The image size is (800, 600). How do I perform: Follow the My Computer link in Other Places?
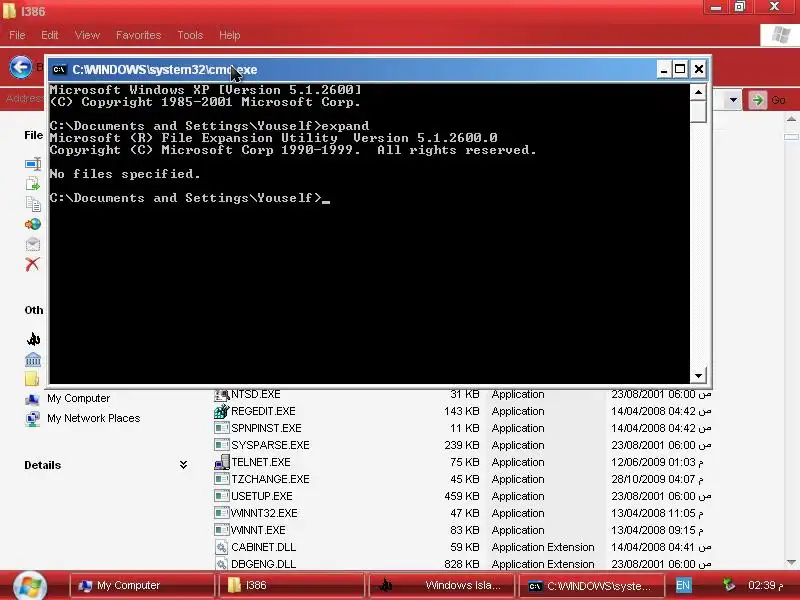coord(79,398)
